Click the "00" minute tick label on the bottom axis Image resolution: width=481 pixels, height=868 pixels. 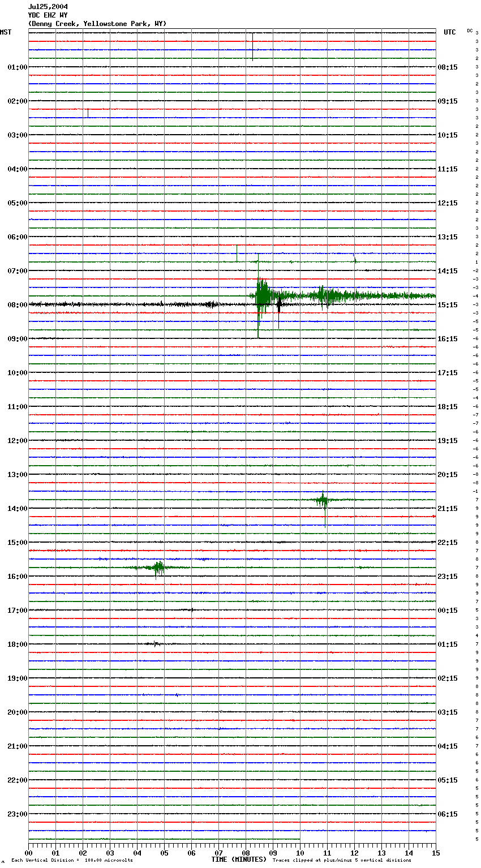[x=28, y=853]
